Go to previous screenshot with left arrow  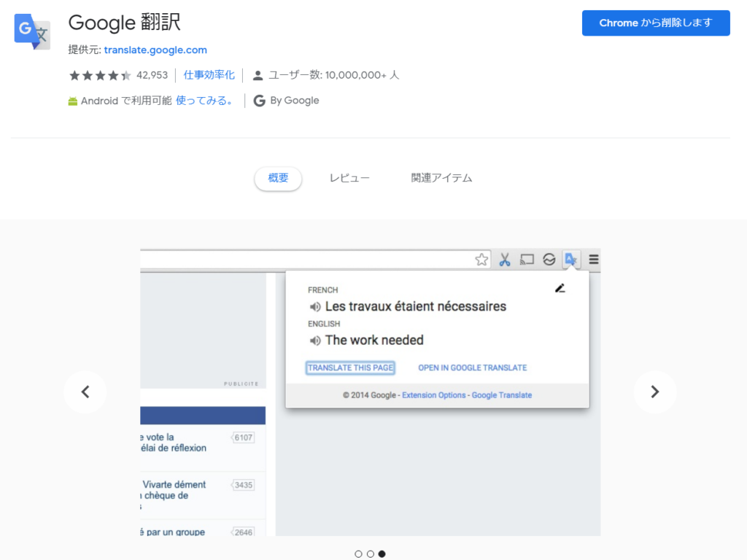[85, 392]
